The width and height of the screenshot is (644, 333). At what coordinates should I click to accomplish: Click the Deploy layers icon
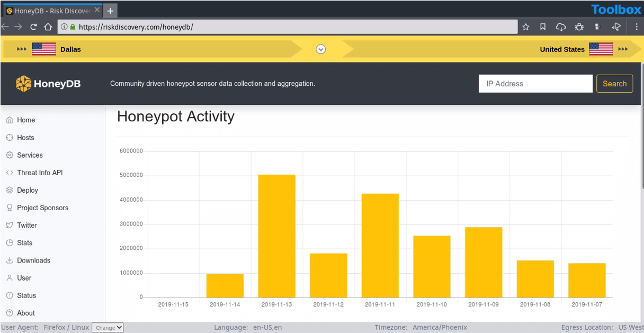[10, 190]
